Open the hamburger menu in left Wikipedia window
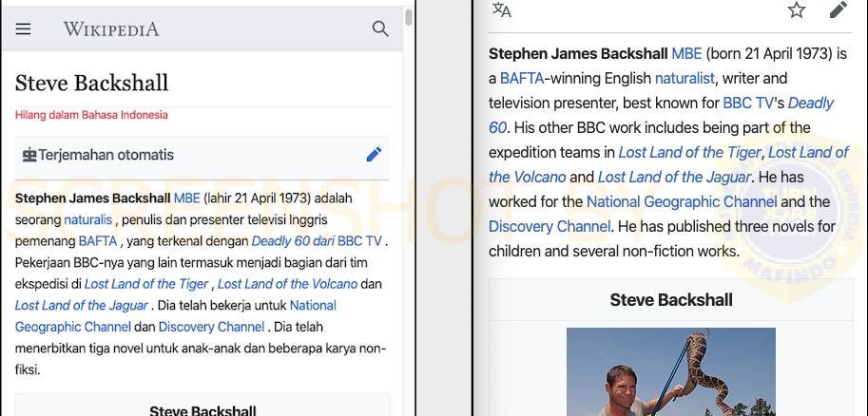The width and height of the screenshot is (868, 416). point(23,29)
